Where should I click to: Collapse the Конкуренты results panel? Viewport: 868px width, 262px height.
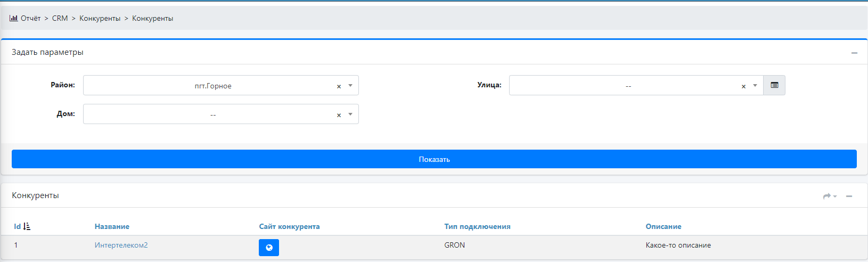pyautogui.click(x=849, y=196)
